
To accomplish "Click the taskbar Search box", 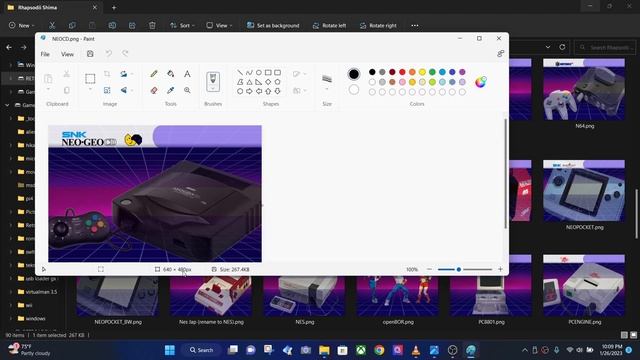I will point(202,350).
